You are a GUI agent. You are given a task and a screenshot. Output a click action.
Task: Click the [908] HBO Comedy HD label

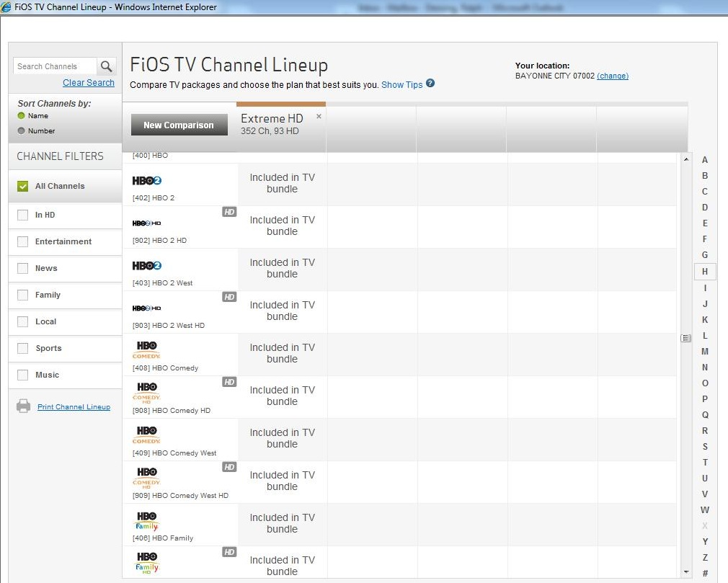[172, 410]
